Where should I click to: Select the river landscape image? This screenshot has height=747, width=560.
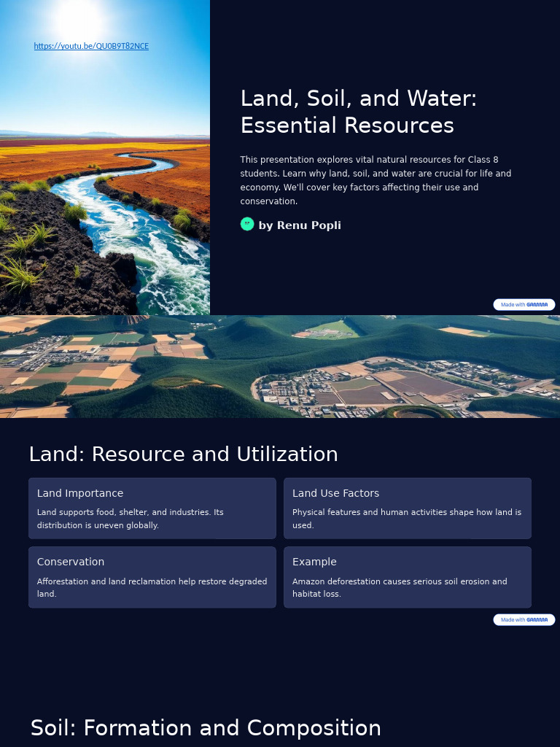point(105,158)
